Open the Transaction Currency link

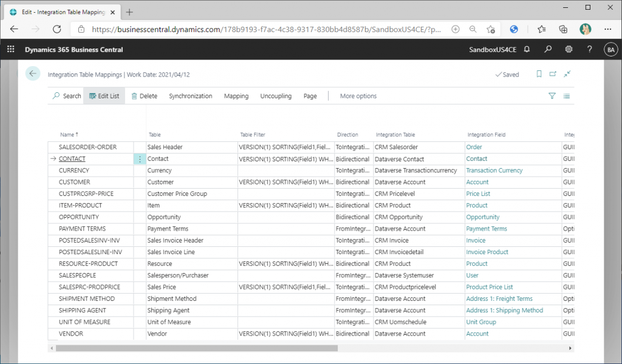(x=494, y=170)
